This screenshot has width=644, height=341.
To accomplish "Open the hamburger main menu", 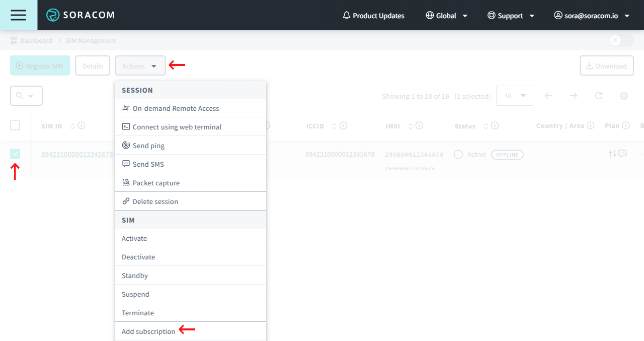I will [x=18, y=15].
